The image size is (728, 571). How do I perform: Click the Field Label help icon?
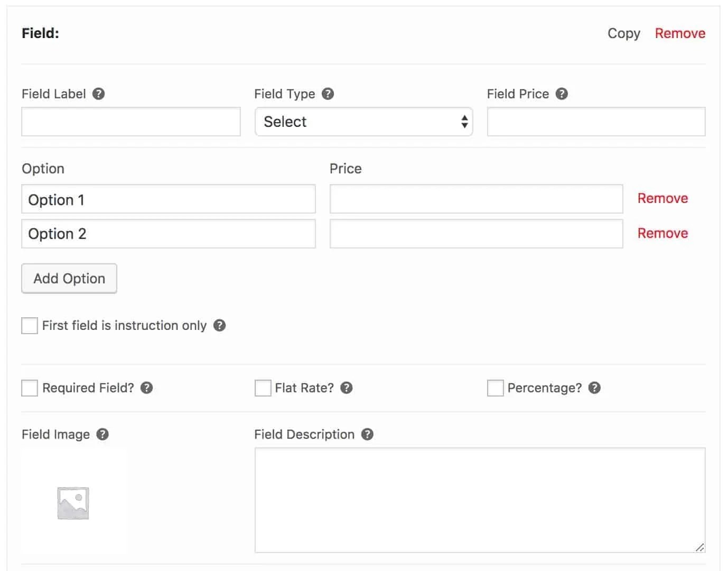[x=99, y=94]
